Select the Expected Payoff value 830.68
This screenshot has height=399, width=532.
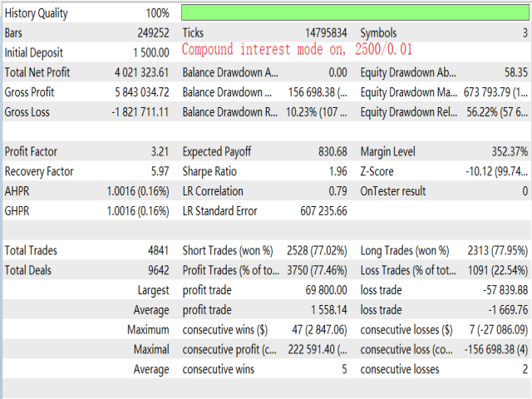click(332, 151)
